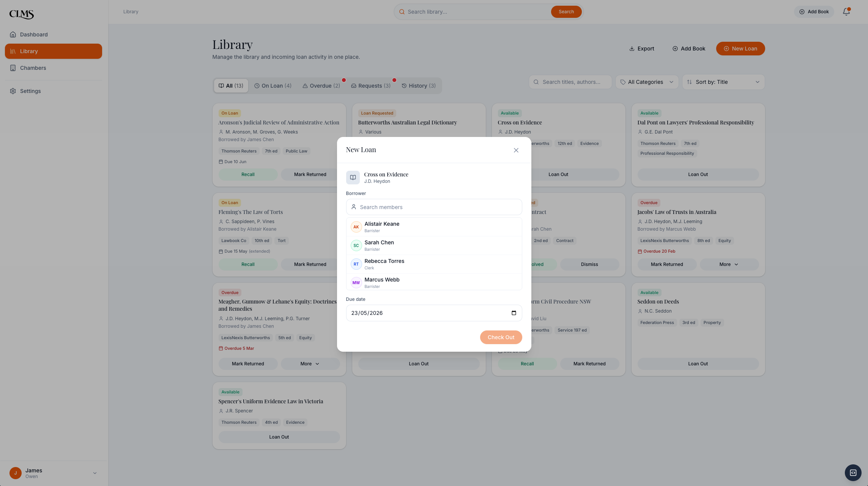The width and height of the screenshot is (868, 486).
Task: Click Dismiss on the contract request card
Action: pyautogui.click(x=589, y=264)
